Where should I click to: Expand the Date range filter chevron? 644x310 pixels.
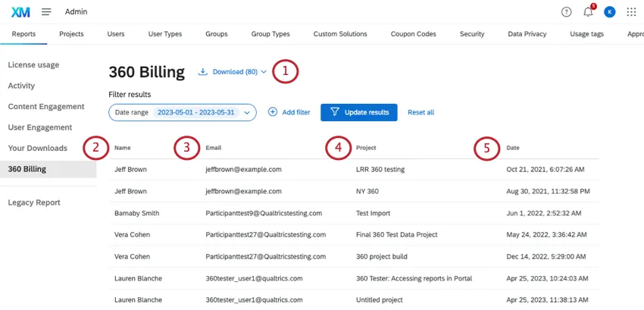tap(249, 112)
